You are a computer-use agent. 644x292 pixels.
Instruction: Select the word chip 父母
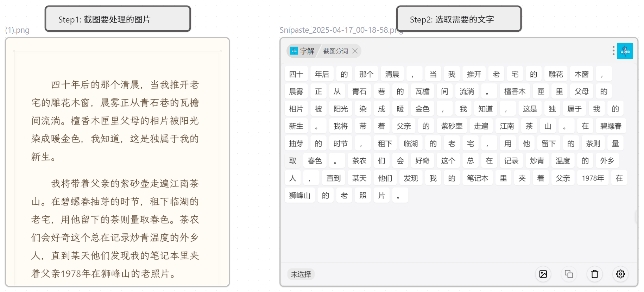point(582,91)
